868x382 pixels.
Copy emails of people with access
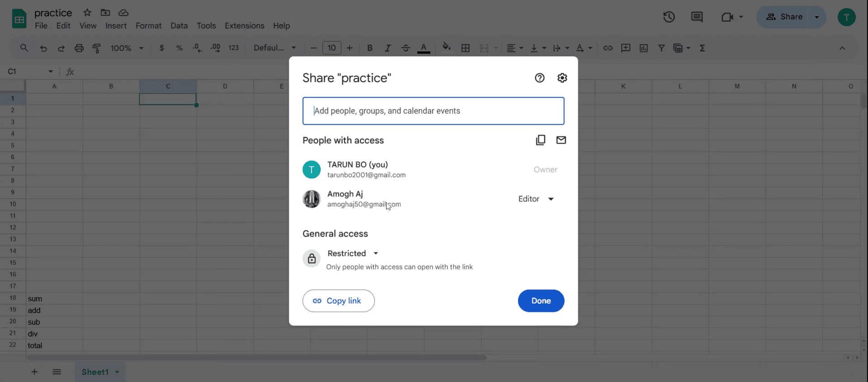540,140
